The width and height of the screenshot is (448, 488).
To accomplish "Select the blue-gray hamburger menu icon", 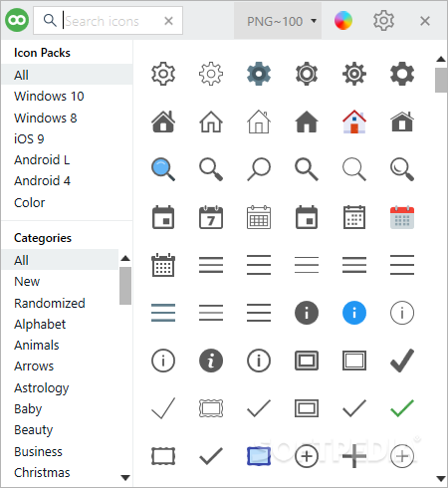I will pyautogui.click(x=163, y=313).
